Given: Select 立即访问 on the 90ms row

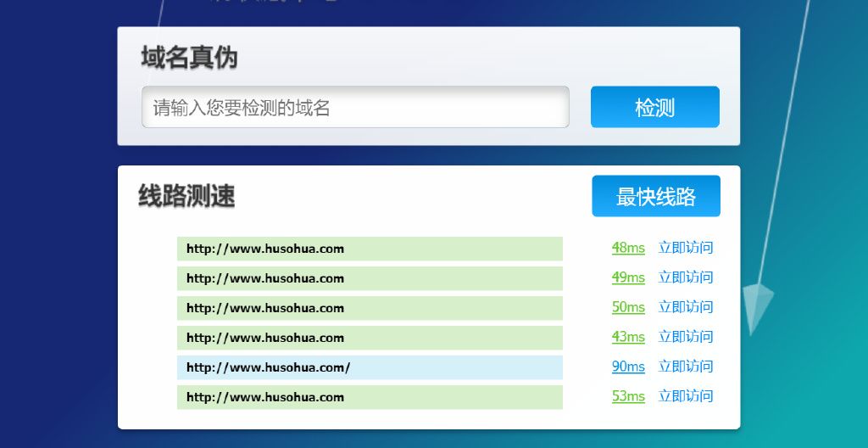Looking at the screenshot, I should (x=685, y=367).
